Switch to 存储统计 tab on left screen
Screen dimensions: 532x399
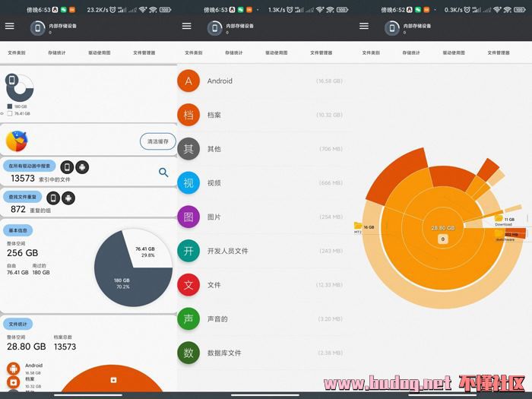(57, 52)
